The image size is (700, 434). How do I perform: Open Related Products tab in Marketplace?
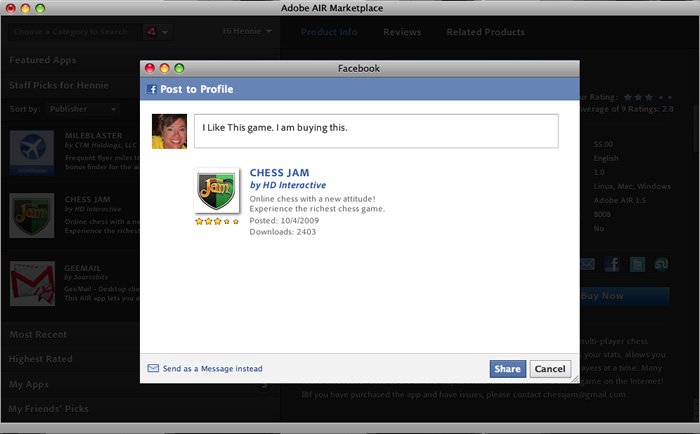[485, 32]
